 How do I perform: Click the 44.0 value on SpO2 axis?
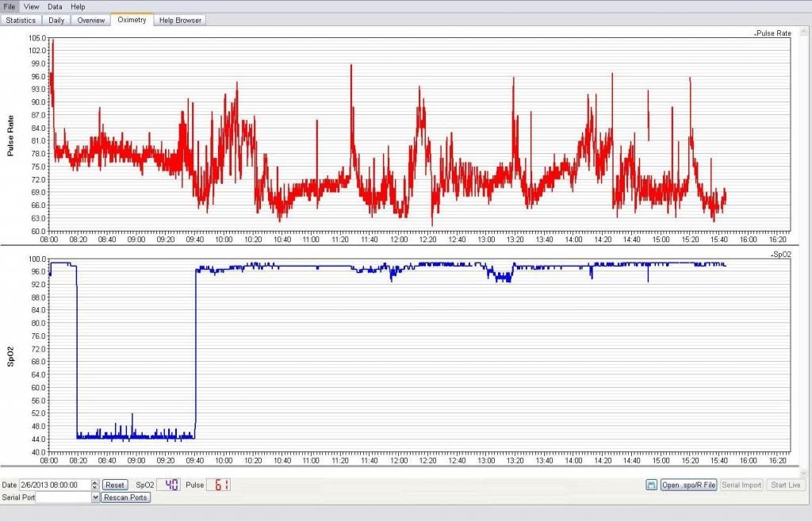(39, 439)
